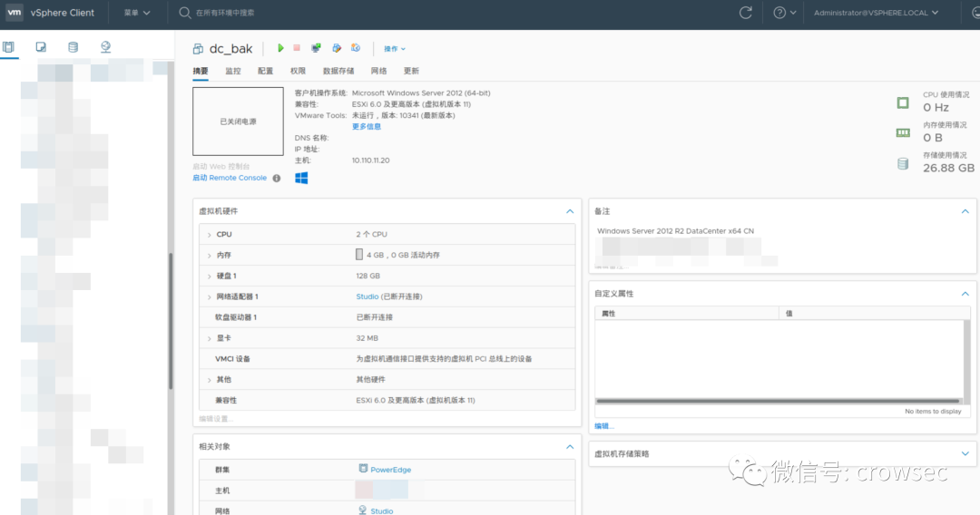
Task: Collapse the 自定义属性 panel
Action: pos(965,294)
